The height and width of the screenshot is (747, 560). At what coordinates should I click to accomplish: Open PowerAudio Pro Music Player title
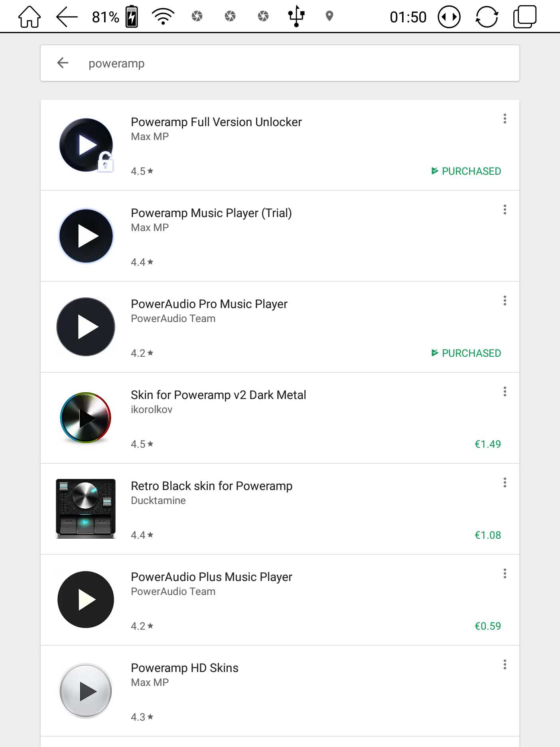click(209, 304)
